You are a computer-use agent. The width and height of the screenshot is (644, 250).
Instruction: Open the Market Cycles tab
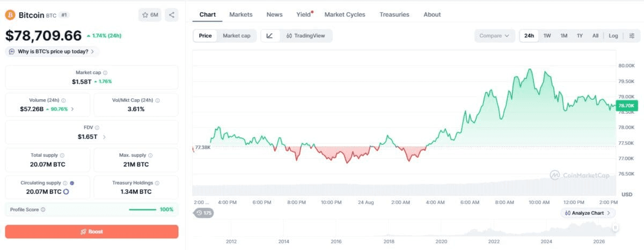coord(345,14)
